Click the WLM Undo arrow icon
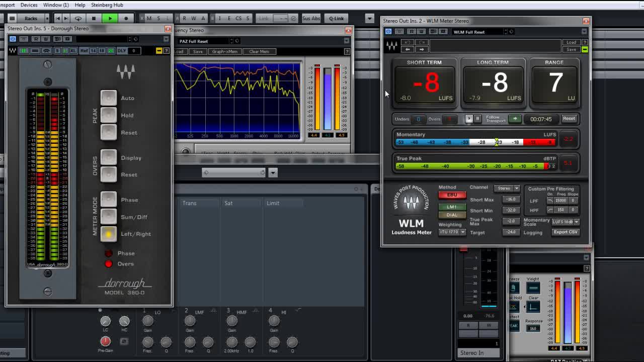Viewport: 644px width, 362px height. pos(408,43)
